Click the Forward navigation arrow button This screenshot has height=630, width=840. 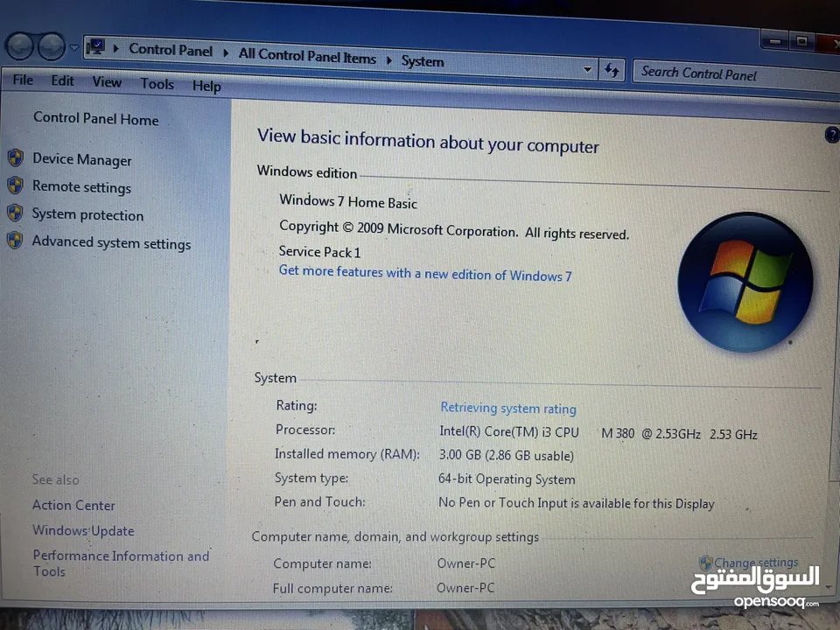52,46
